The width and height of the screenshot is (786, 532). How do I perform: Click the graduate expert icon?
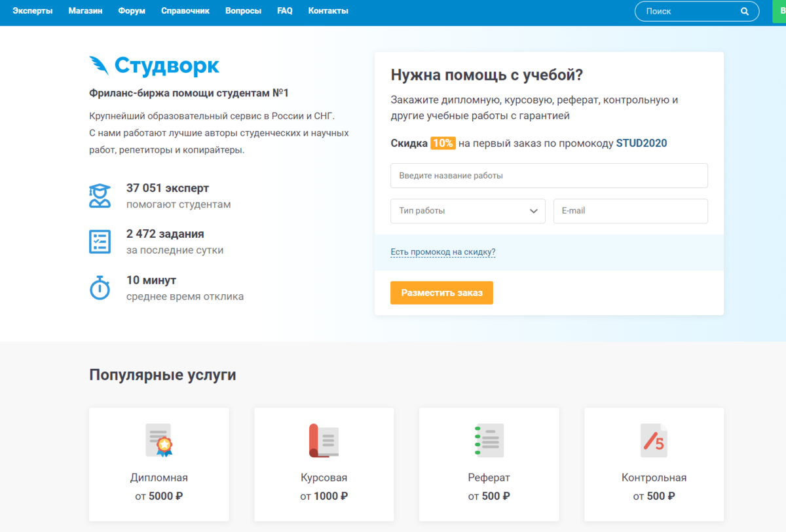click(100, 195)
